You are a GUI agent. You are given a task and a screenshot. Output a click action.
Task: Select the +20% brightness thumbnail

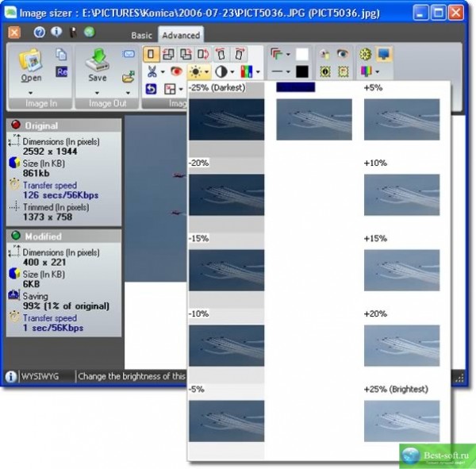401,346
